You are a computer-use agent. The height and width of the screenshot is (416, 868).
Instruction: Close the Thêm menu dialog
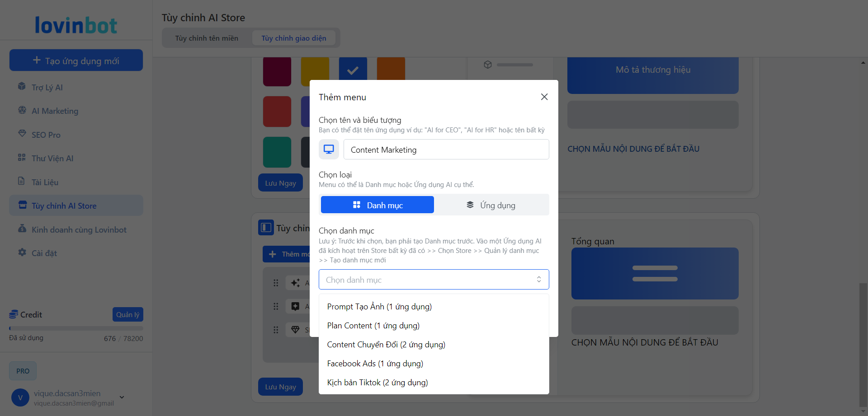coord(544,97)
